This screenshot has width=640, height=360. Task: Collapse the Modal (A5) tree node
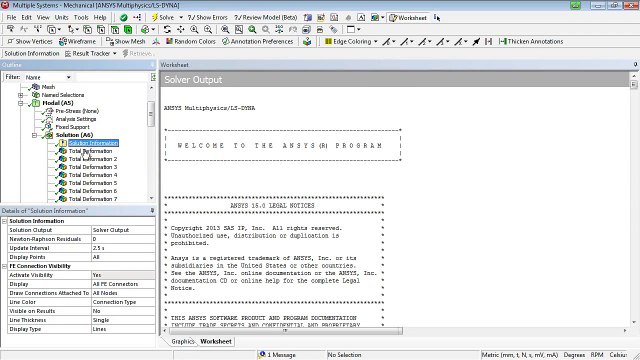click(20, 103)
